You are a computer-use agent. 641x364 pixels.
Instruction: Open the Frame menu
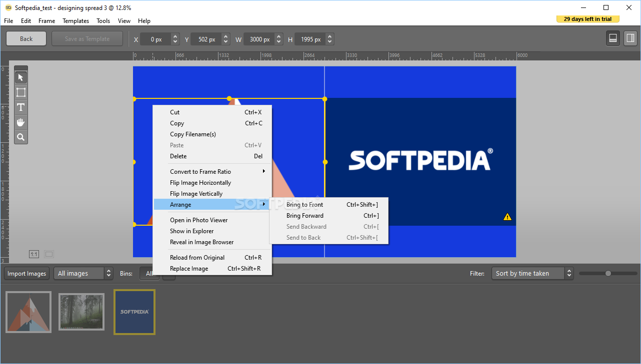point(46,21)
